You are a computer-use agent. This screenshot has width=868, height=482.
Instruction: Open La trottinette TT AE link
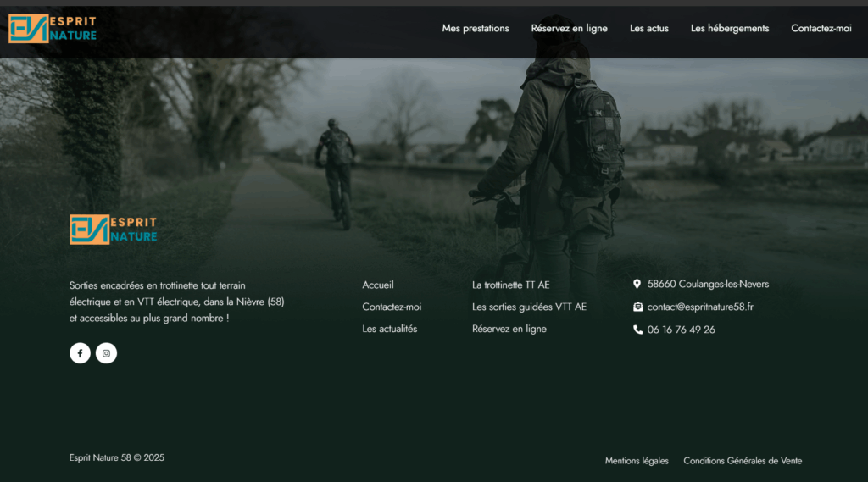click(510, 285)
